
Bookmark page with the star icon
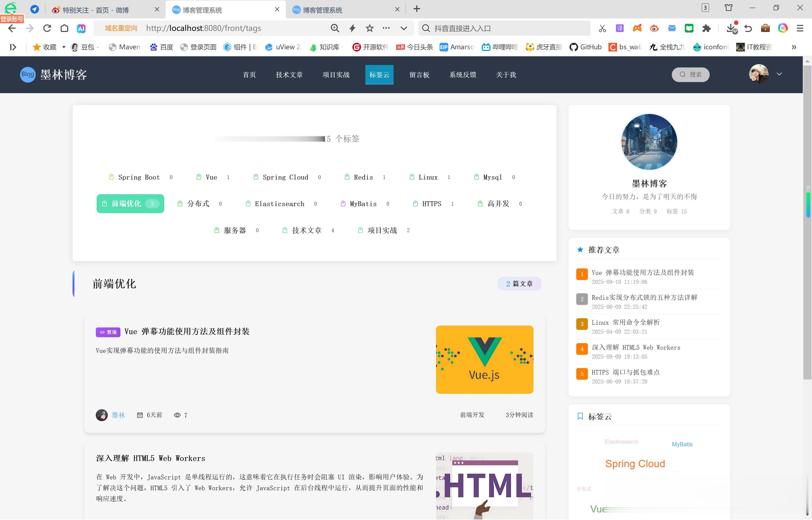(x=370, y=28)
